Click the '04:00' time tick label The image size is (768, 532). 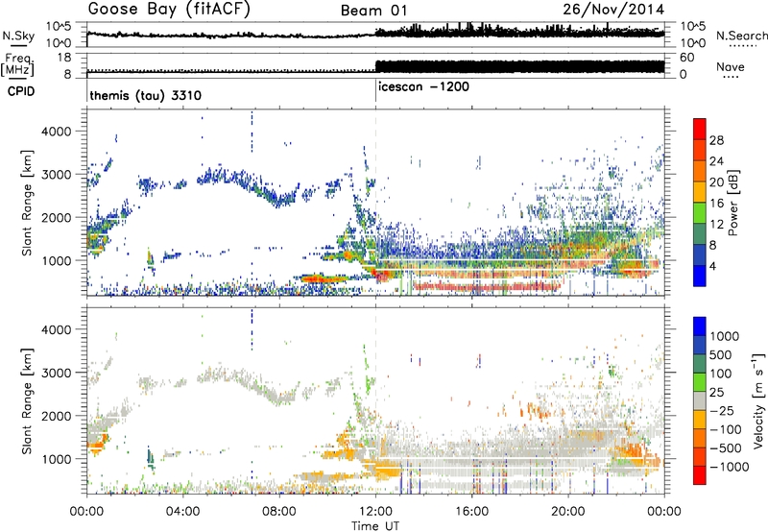[x=183, y=512]
